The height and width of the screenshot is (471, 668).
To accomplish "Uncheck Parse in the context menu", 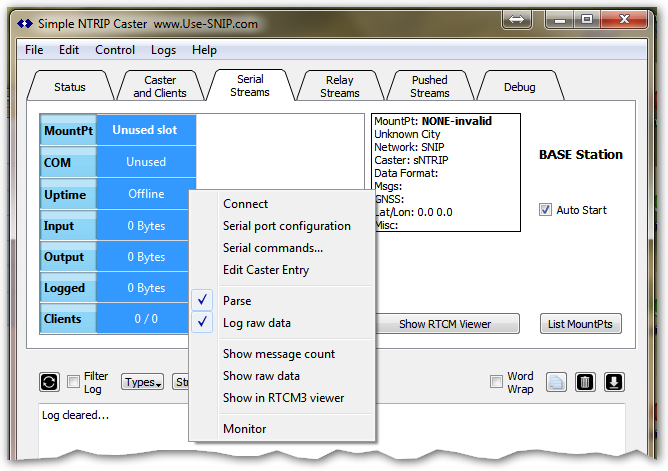I will (237, 301).
